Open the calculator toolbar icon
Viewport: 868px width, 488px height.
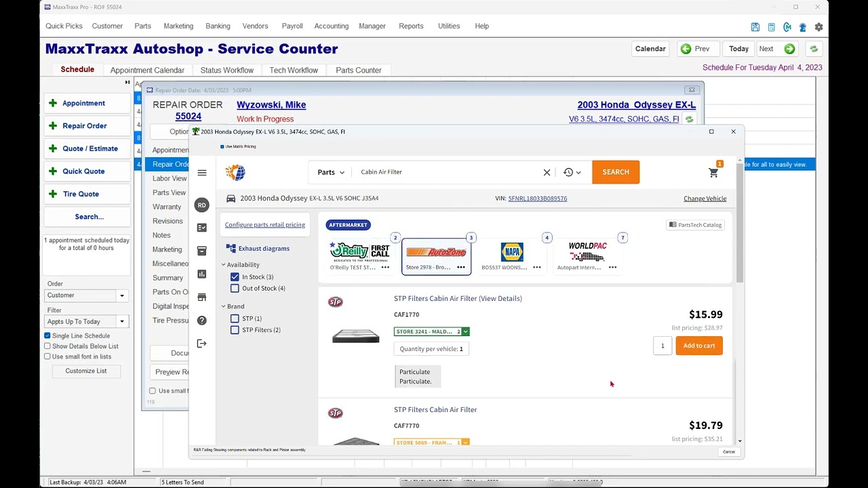tap(771, 27)
